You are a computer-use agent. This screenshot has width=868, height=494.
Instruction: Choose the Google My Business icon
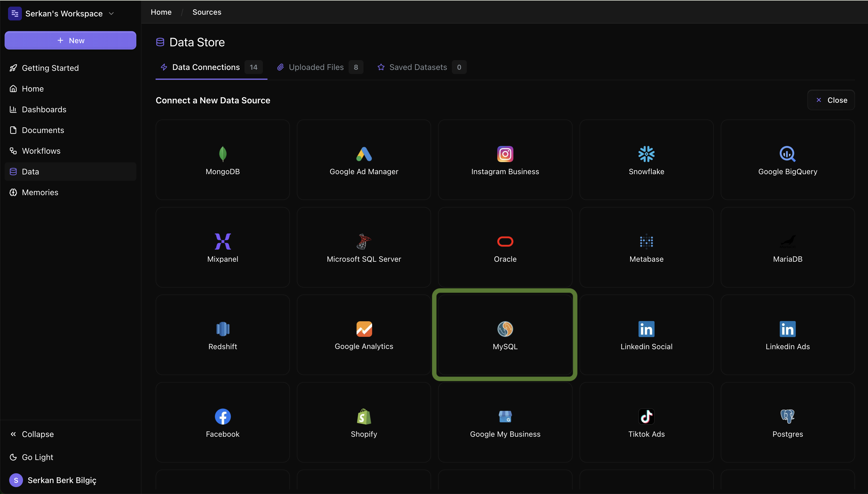point(505,417)
